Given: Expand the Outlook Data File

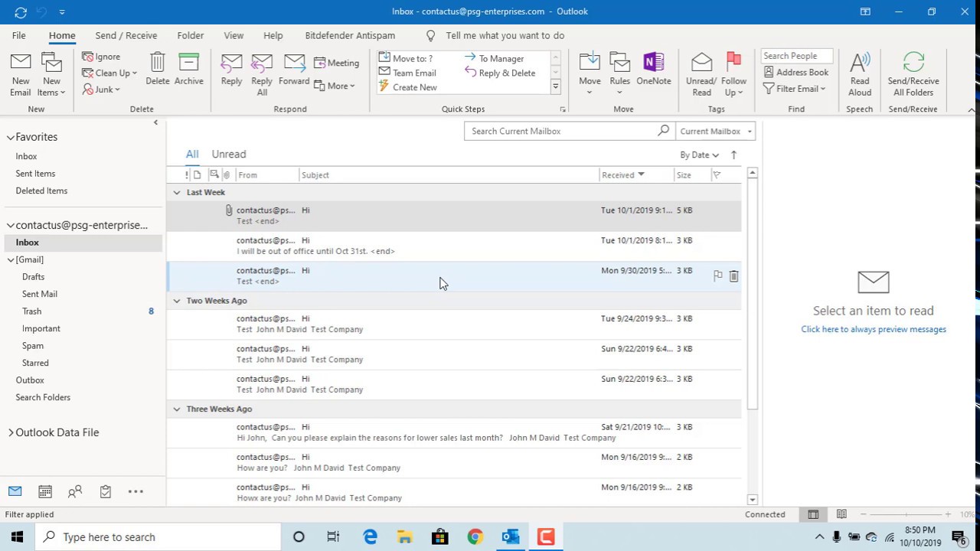Looking at the screenshot, I should [x=11, y=432].
